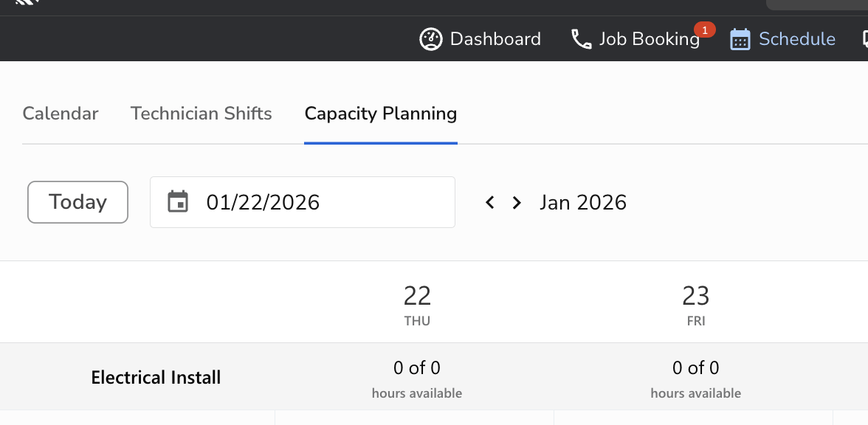The width and height of the screenshot is (868, 425).
Task: Click the Electrical Install row label
Action: click(156, 378)
